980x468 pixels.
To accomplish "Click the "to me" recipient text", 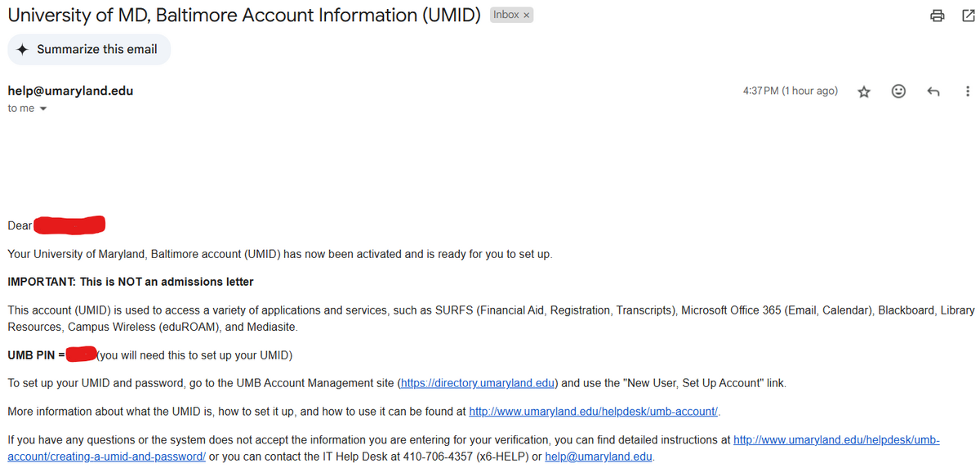I will point(21,109).
